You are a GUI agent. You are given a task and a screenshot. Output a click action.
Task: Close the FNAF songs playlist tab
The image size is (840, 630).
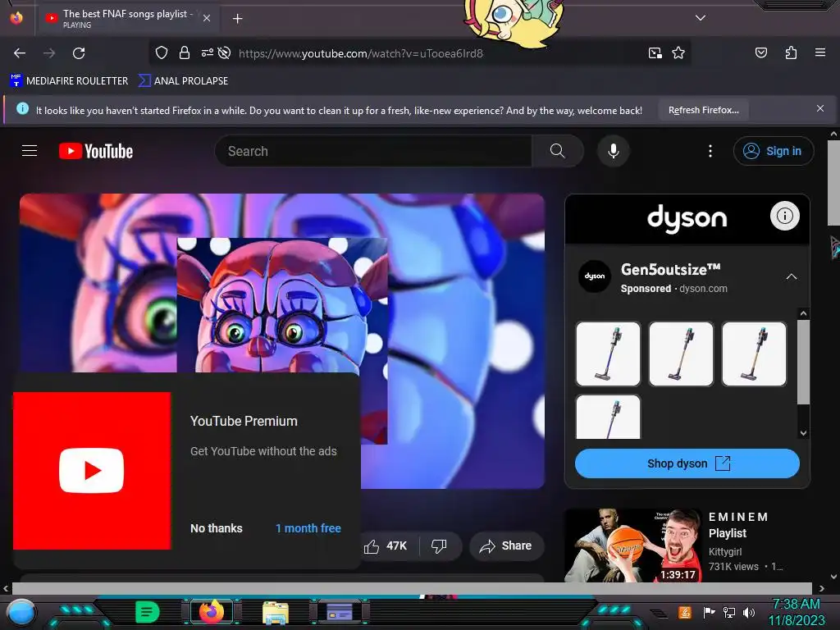pos(207,18)
